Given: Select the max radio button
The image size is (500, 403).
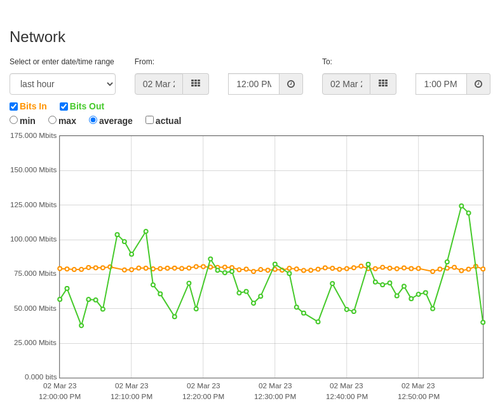Looking at the screenshot, I should [x=52, y=120].
